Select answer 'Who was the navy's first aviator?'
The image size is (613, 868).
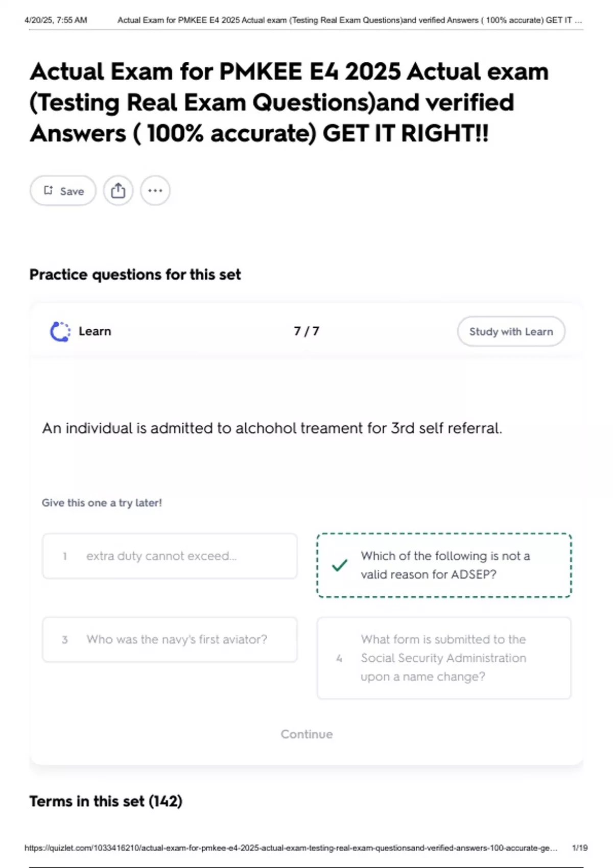[170, 639]
